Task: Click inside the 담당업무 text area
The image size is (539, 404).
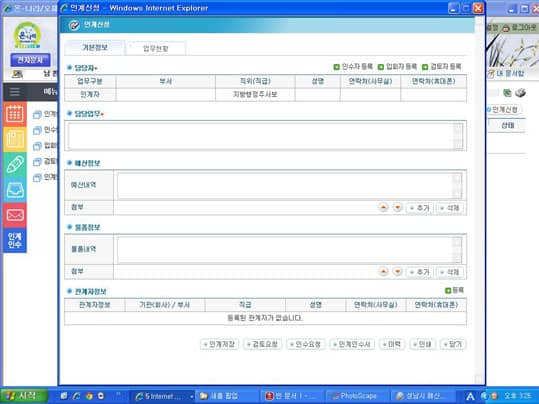Action: (261, 135)
